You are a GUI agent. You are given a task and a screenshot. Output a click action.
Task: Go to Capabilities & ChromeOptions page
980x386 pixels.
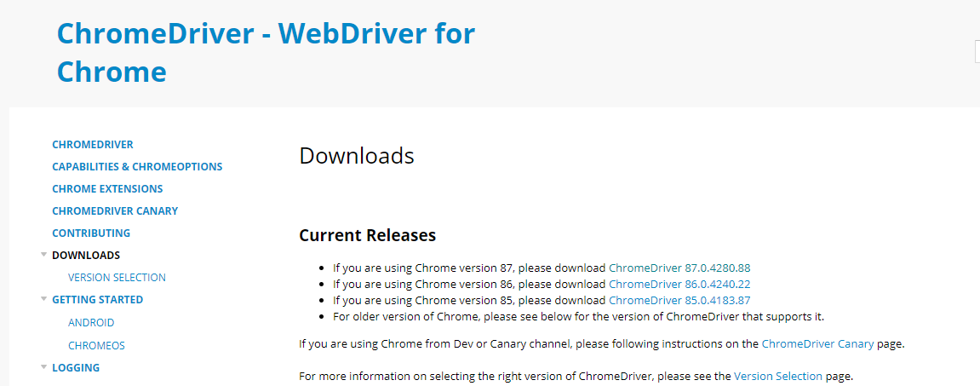pos(137,167)
